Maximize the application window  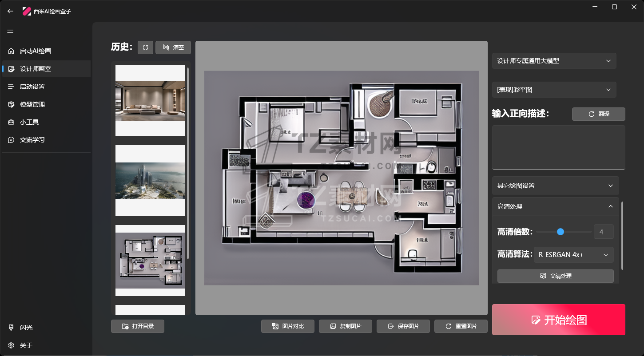[x=614, y=7]
